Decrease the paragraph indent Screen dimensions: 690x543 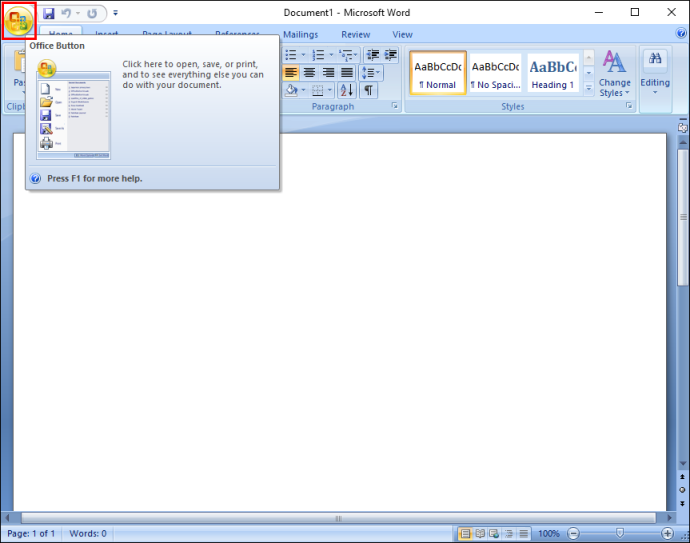tap(373, 55)
